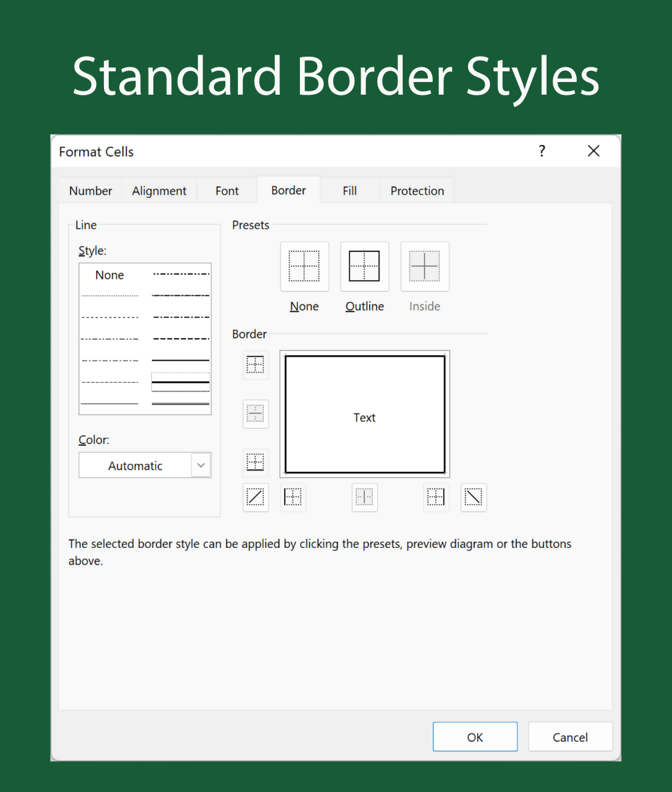Open the Alignment tab
Screen dimensions: 672x792
[159, 191]
